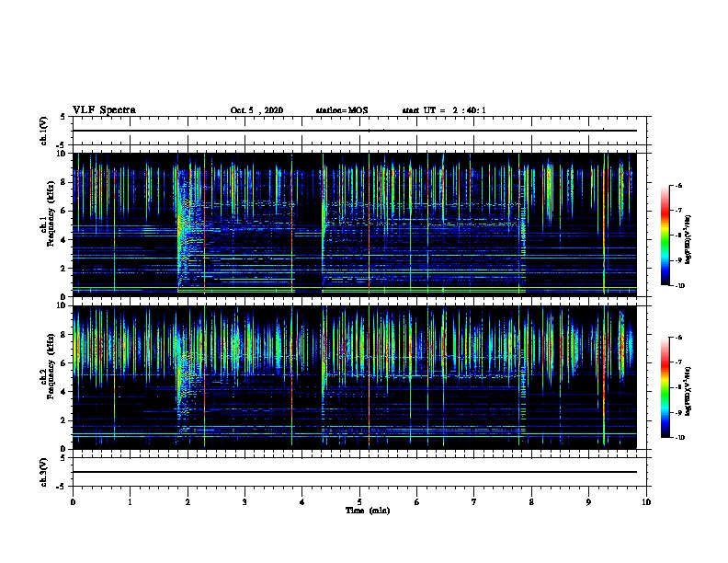728x563 pixels.
Task: Click time axis tick label "0"
Action: point(73,502)
